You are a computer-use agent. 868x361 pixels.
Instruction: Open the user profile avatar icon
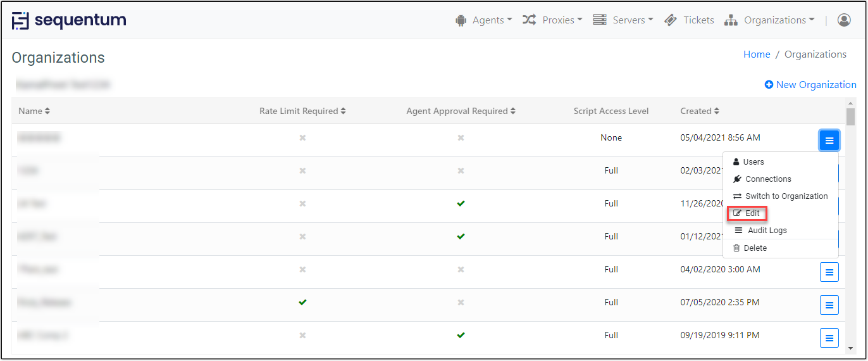point(844,20)
